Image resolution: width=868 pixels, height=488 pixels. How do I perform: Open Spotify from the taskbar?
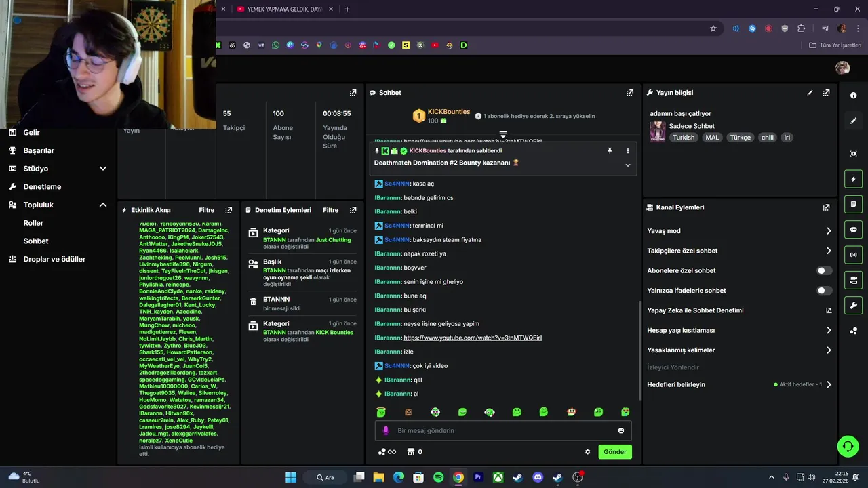tap(438, 477)
